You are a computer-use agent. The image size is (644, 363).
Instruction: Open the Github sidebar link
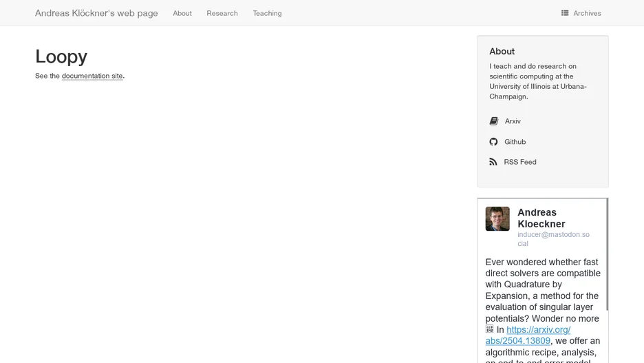(515, 141)
